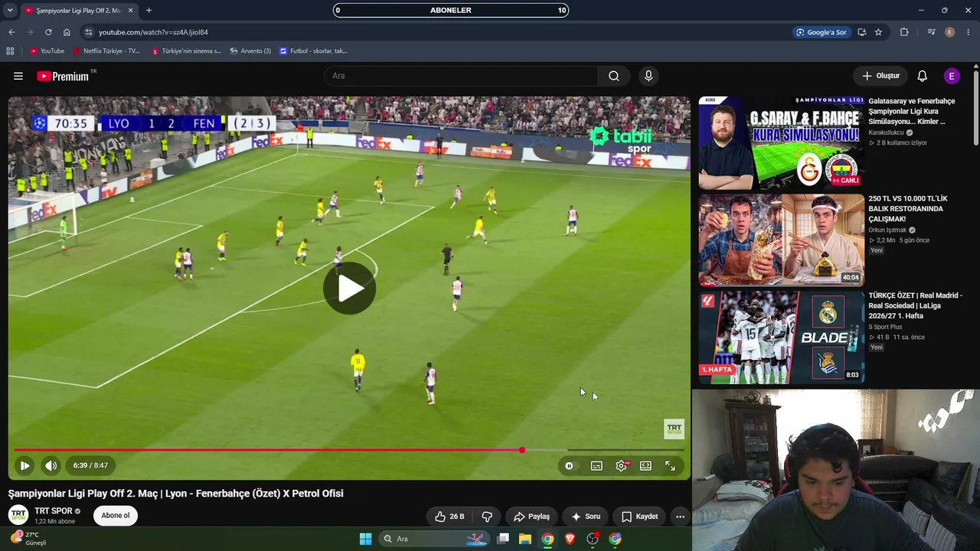Go to the browser home page
This screenshot has height=551, width=980.
tap(67, 32)
